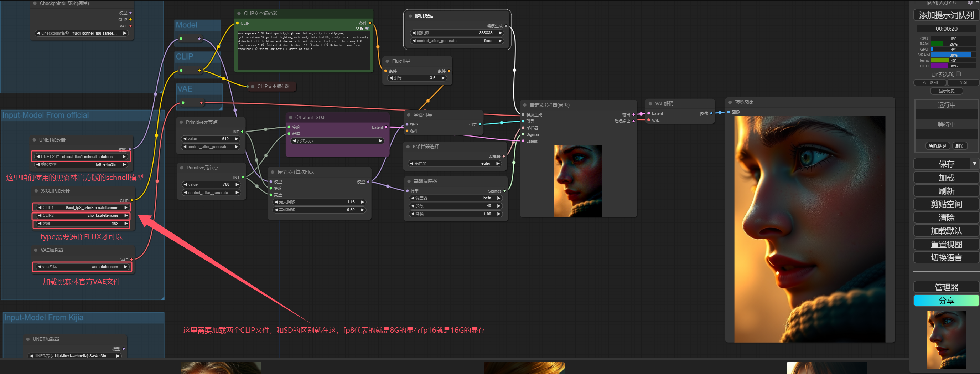Click the 重置视图 menu button
This screenshot has width=980, height=374.
pyautogui.click(x=946, y=244)
